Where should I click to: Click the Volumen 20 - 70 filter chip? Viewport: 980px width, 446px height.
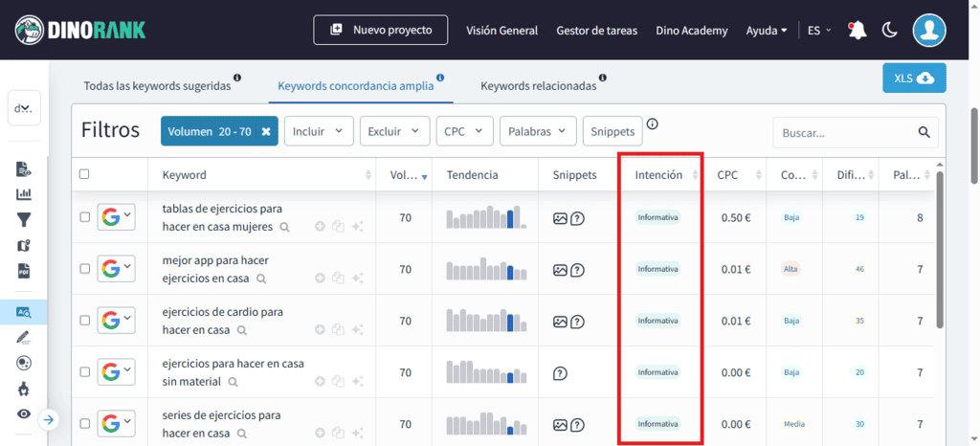point(219,131)
